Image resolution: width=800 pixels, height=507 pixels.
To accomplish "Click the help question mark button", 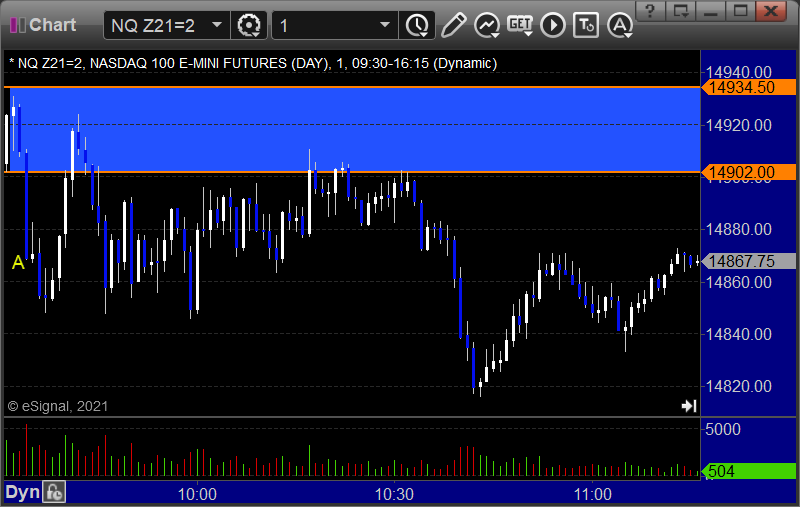I will click(x=650, y=10).
